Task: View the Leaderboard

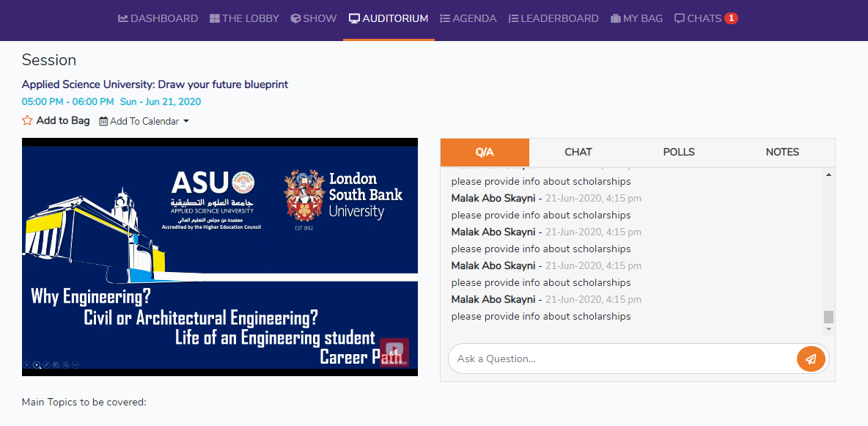Action: 553,18
